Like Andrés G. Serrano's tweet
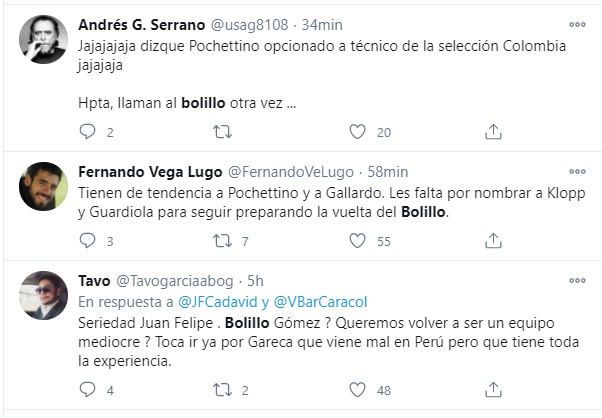The width and height of the screenshot is (602, 418). point(357,131)
